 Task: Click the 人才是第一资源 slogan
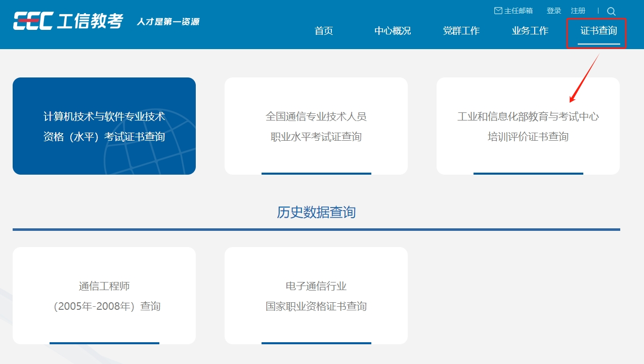point(168,22)
